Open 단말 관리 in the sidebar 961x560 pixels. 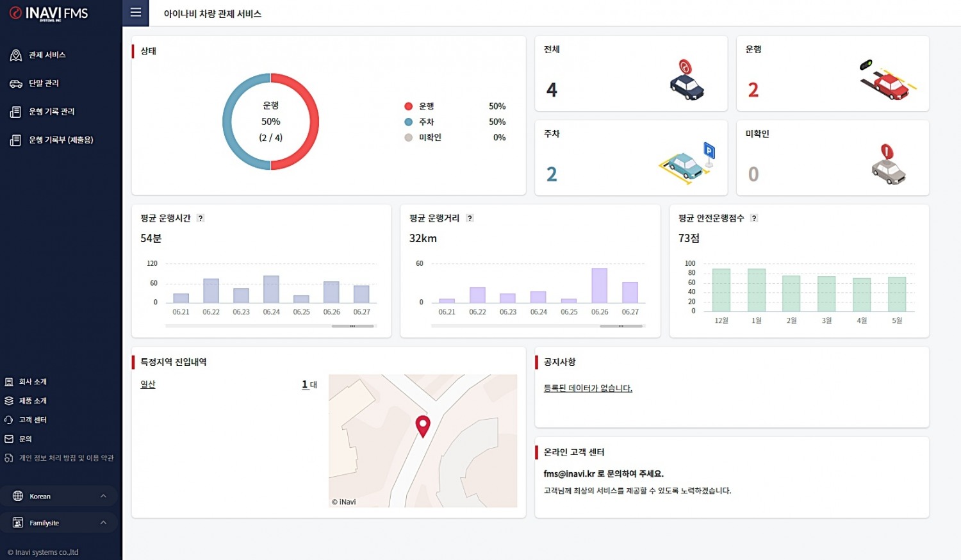pos(44,83)
